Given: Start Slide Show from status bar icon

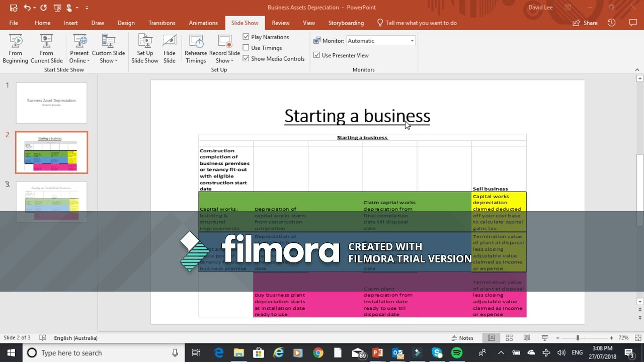Looking at the screenshot, I should (x=544, y=338).
